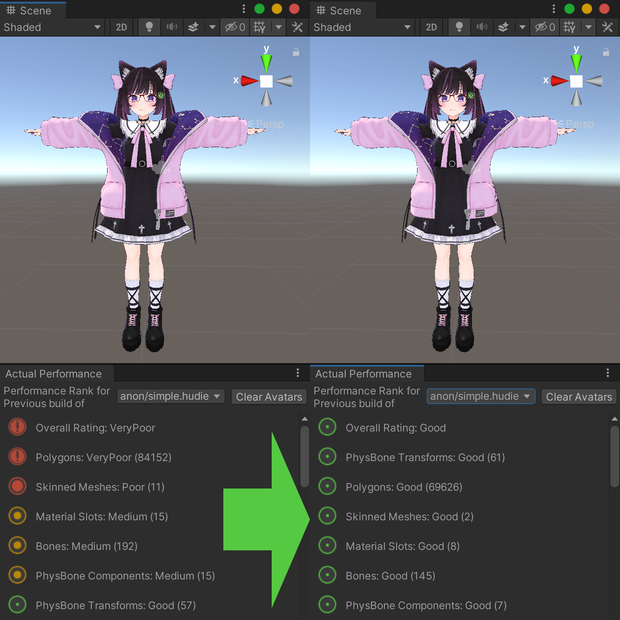This screenshot has width=620, height=620.
Task: Open effects toggle in left Scene toolbar
Action: [x=193, y=27]
